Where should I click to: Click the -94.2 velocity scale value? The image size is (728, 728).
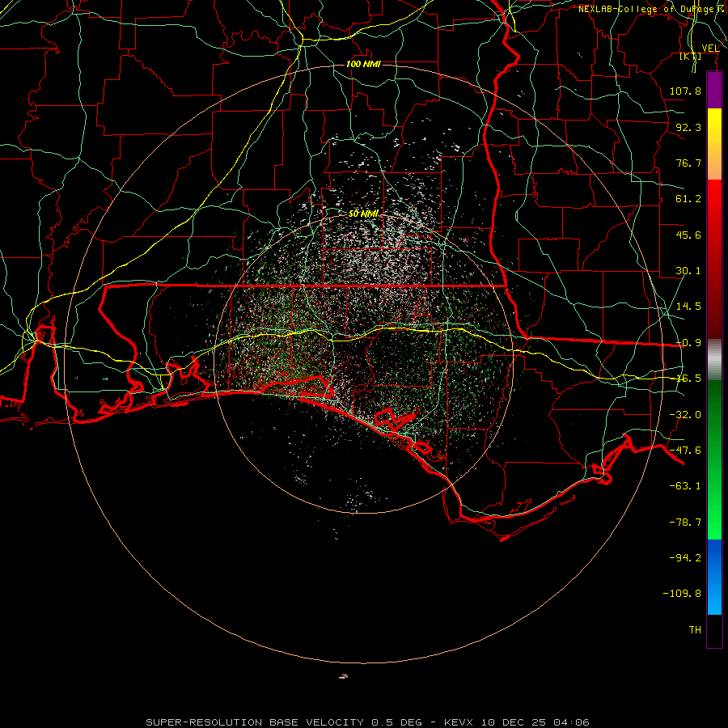tap(685, 558)
